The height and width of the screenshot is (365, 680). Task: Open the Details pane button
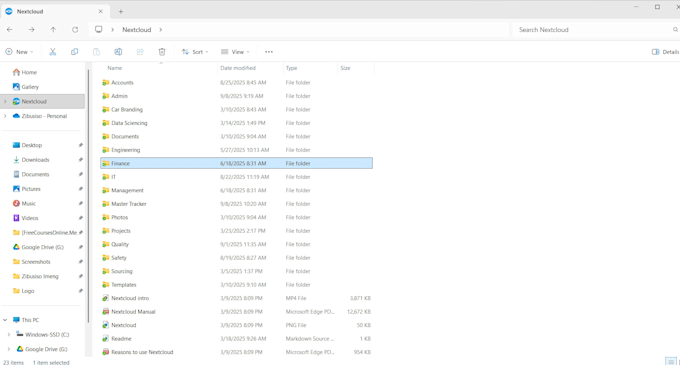[665, 52]
